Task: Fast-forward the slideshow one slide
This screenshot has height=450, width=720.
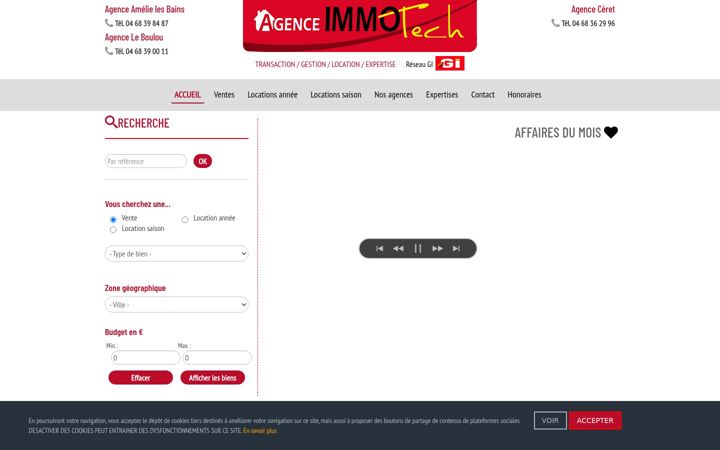Action: 437,248
